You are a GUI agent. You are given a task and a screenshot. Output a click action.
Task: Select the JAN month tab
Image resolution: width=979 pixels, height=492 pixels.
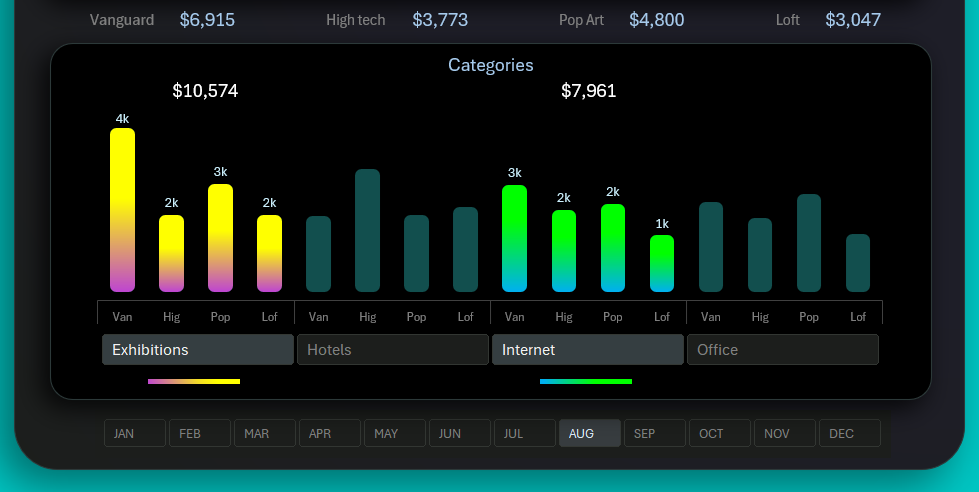134,433
